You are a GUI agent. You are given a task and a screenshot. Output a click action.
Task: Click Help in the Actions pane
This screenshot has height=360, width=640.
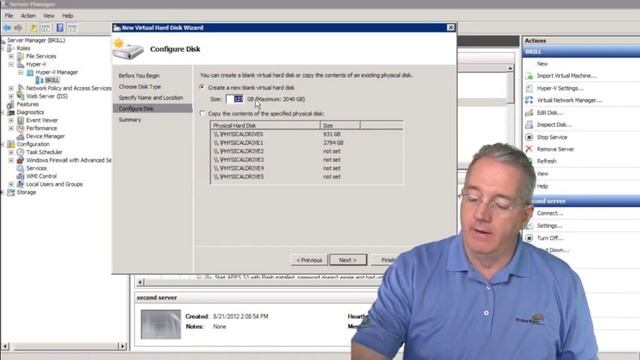coord(542,186)
